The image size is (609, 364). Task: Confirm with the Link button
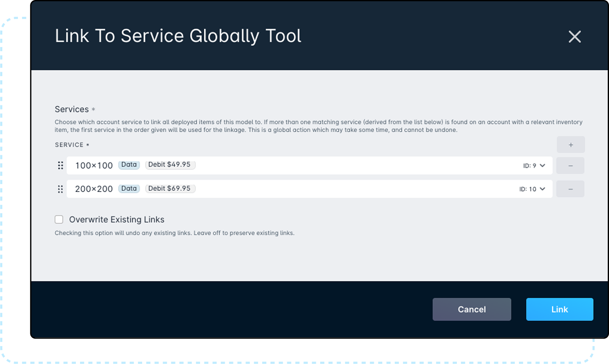tap(559, 309)
